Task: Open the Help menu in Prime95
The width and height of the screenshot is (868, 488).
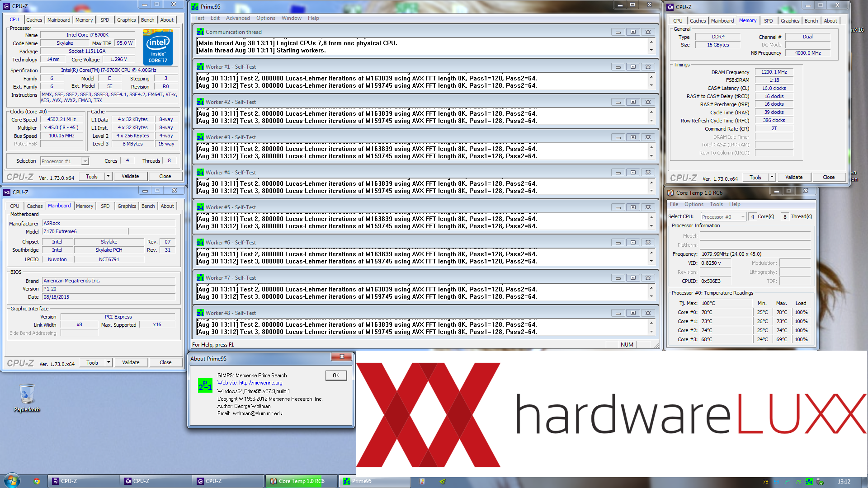Action: pyautogui.click(x=313, y=18)
